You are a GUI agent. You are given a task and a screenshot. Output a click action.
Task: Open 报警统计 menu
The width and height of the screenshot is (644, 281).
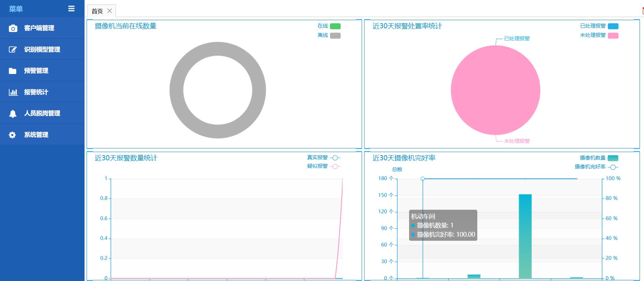point(42,92)
